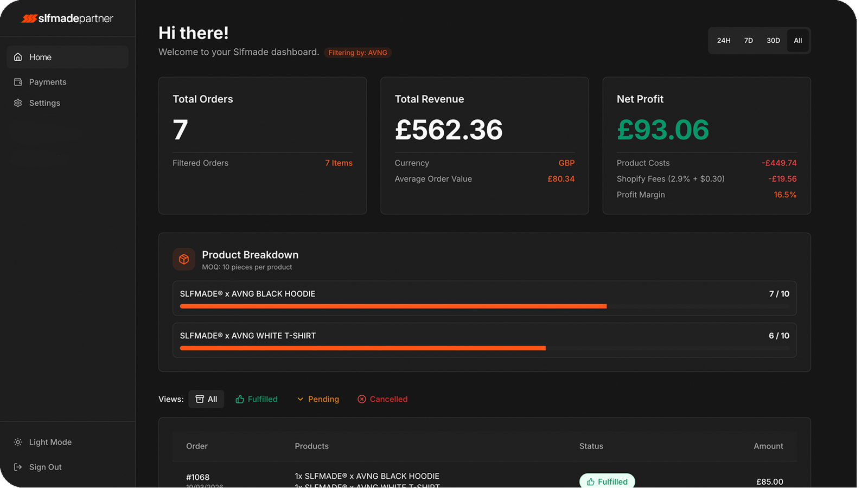Click the slfmadepartner logo
The image size is (868, 488).
[x=67, y=18]
